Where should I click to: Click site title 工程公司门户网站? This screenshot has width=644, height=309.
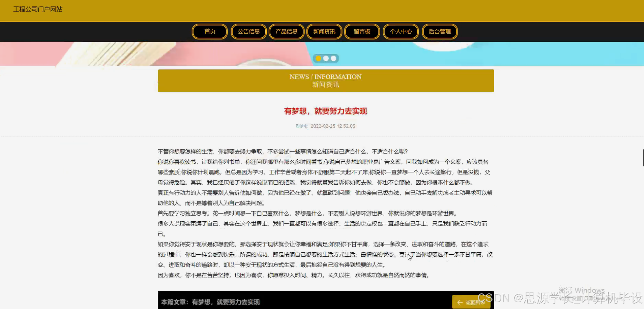[38, 9]
